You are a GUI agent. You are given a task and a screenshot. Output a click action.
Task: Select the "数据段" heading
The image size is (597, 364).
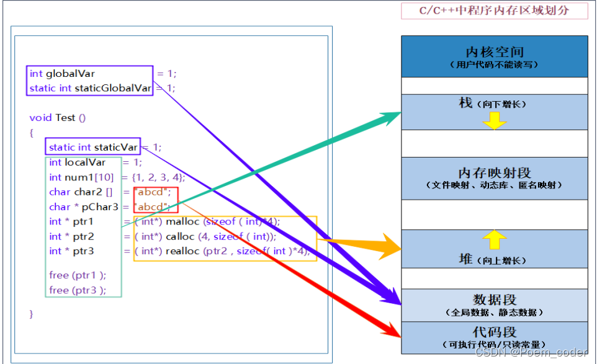[x=495, y=300]
